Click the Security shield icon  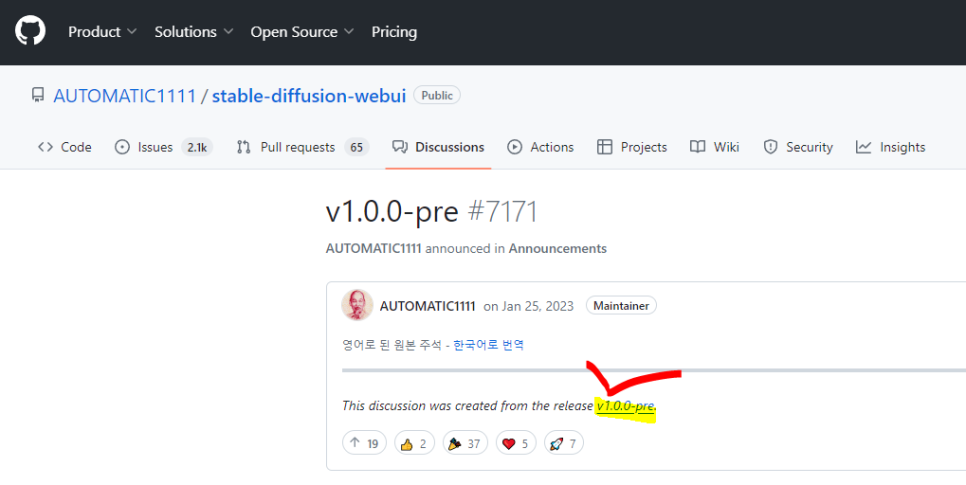point(770,147)
